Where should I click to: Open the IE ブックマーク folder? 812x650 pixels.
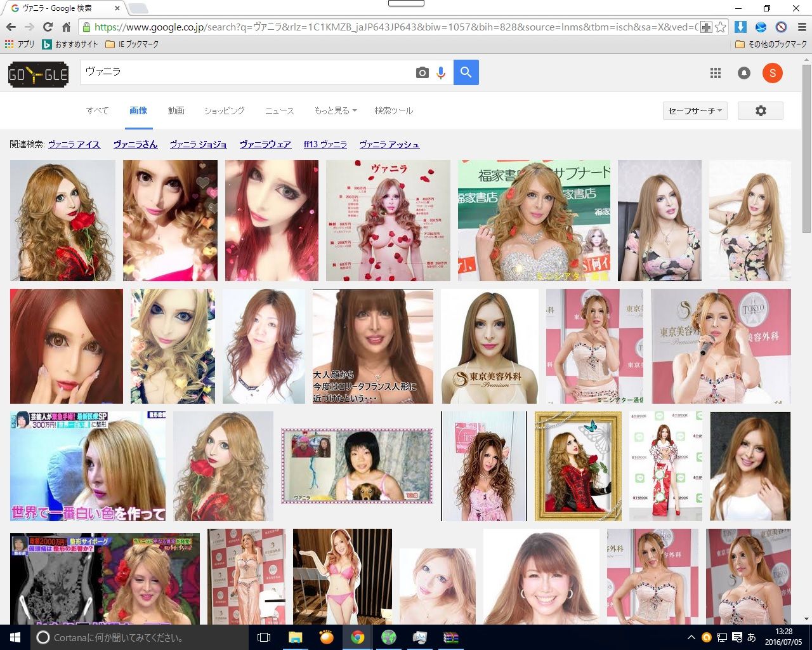pyautogui.click(x=132, y=44)
